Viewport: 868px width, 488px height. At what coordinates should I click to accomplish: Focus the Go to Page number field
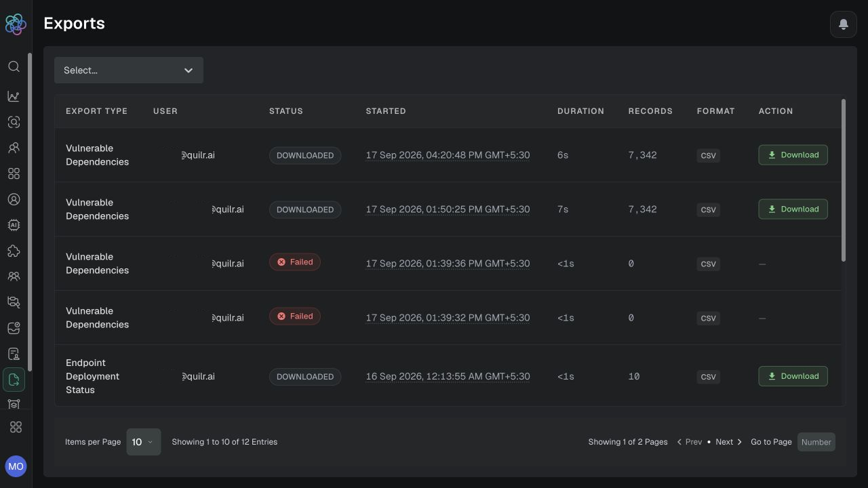click(x=816, y=442)
